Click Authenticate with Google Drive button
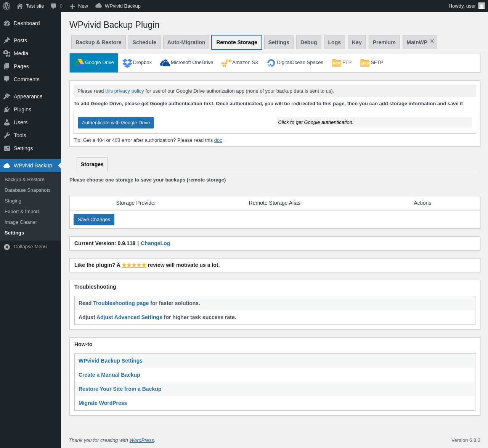 click(116, 123)
